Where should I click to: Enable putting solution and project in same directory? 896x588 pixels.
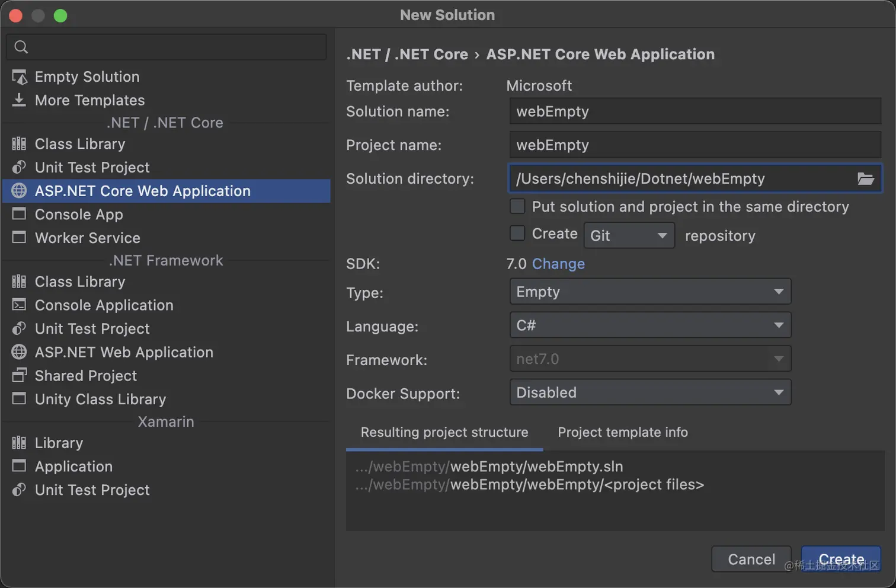(517, 206)
